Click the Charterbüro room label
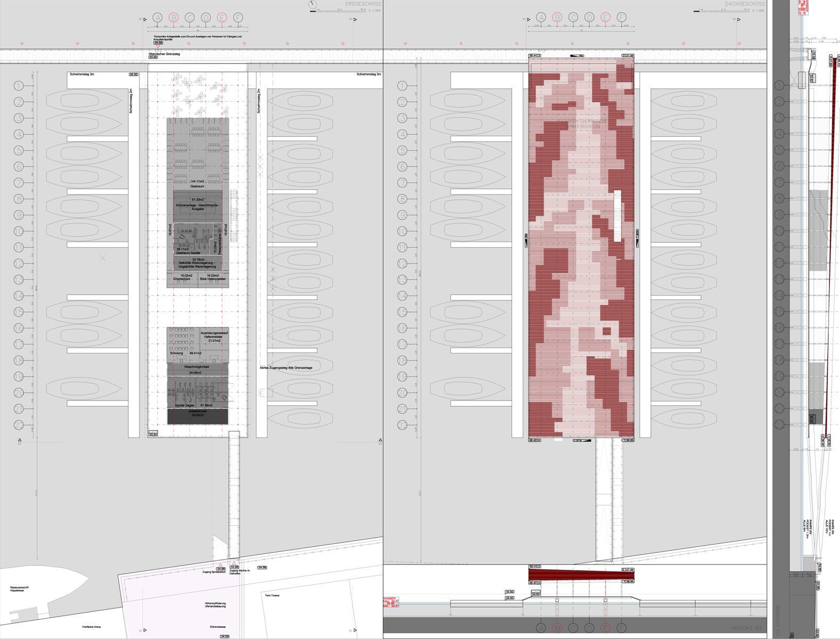This screenshot has height=639, width=840. [182, 278]
